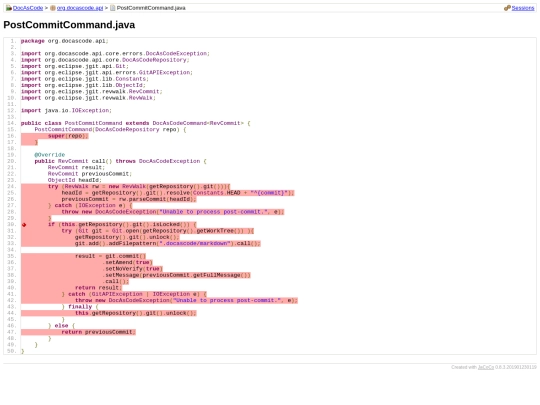Click the throw DocAsCodeException statement on line 28

(173, 212)
